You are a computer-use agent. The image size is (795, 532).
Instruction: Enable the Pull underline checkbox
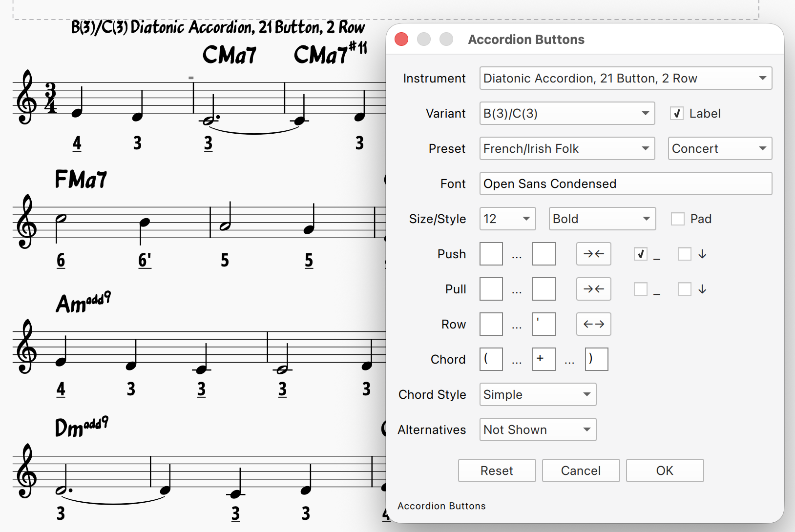tap(640, 289)
